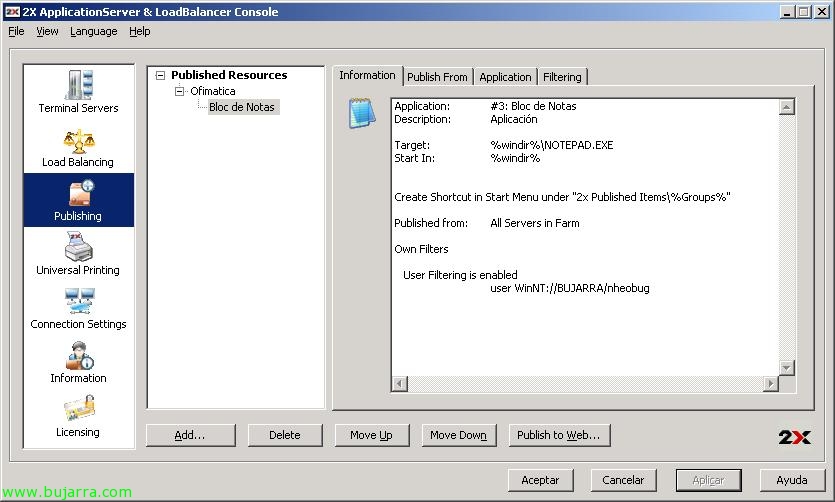Viewport: 835px width, 502px height.
Task: Close the console window
Action: point(822,12)
